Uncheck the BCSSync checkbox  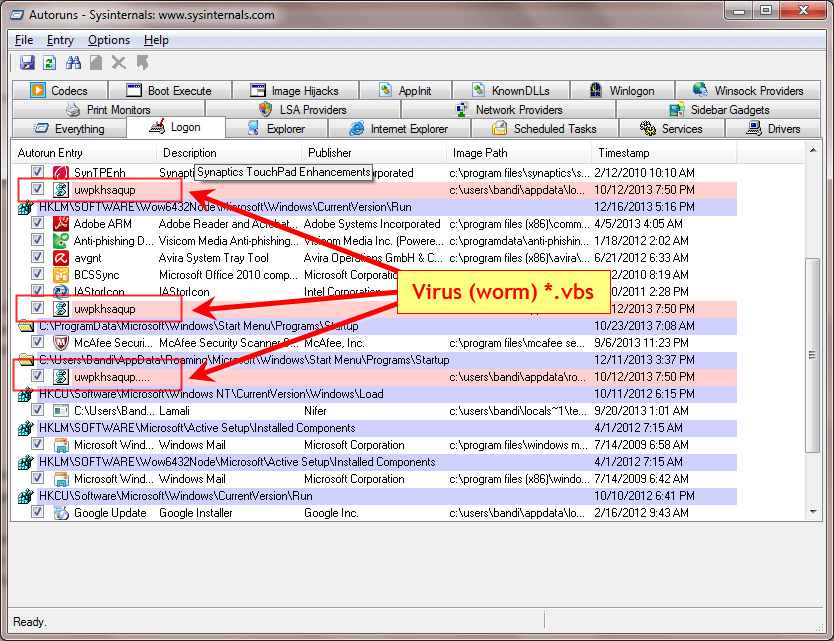(x=37, y=273)
